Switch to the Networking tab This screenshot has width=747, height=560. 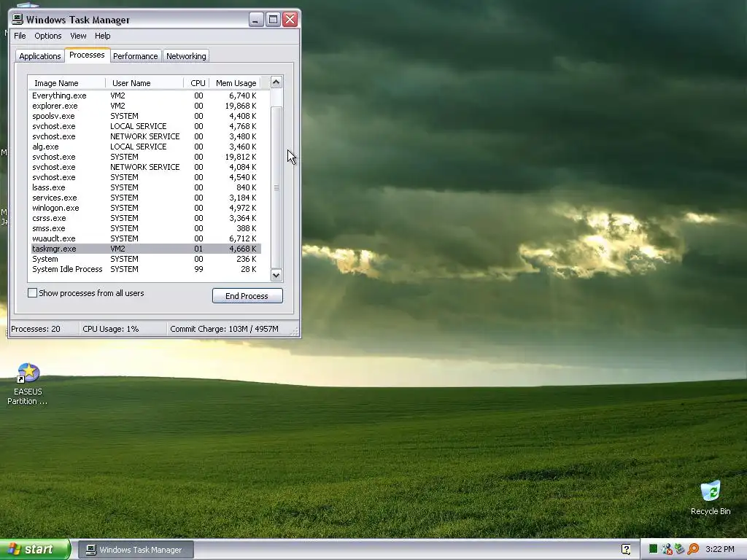pos(186,56)
